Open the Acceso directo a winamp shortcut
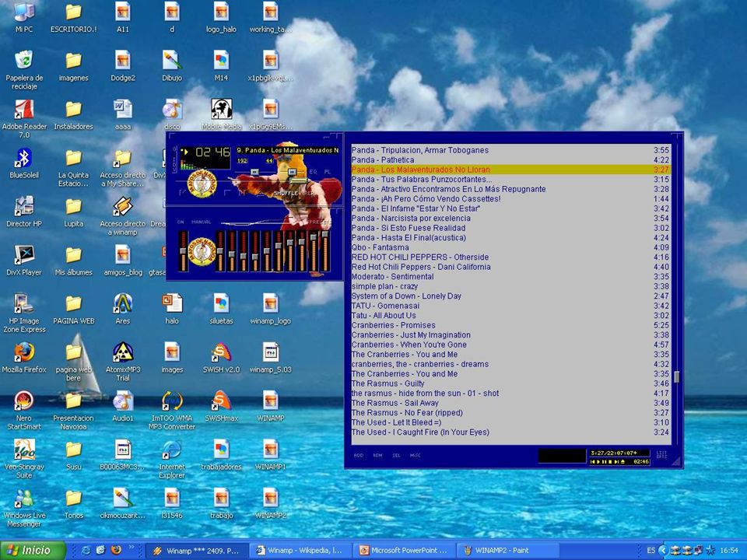Screen dimensions: 747x560 coord(122,215)
